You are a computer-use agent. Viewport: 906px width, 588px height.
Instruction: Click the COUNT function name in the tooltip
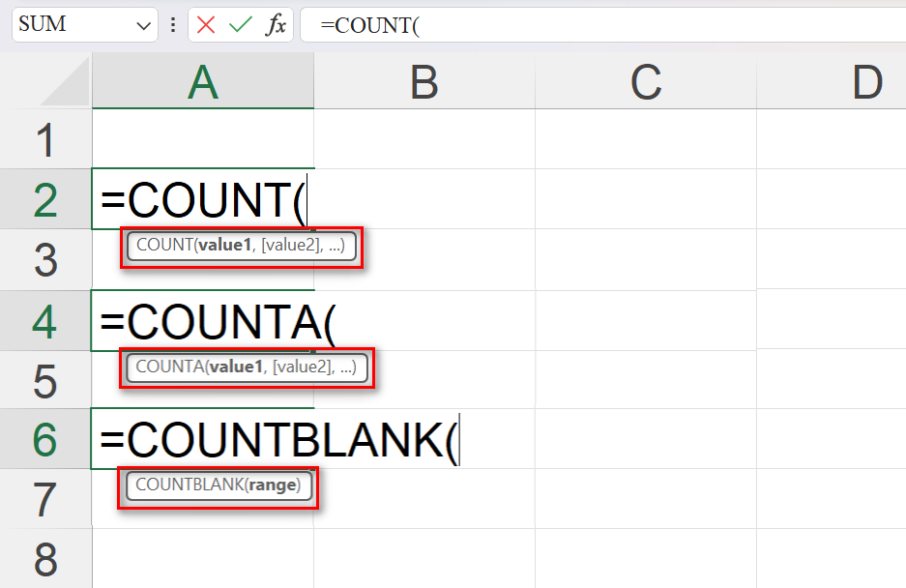click(x=164, y=246)
